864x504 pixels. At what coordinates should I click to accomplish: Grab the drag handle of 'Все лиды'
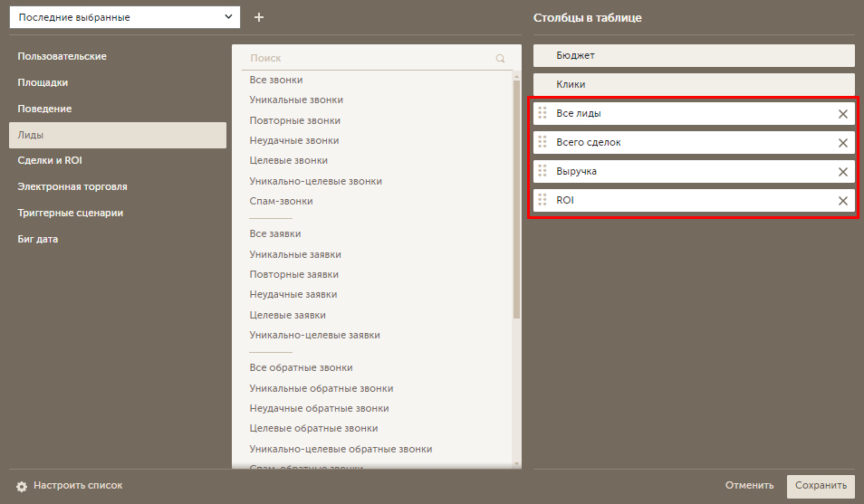click(542, 113)
